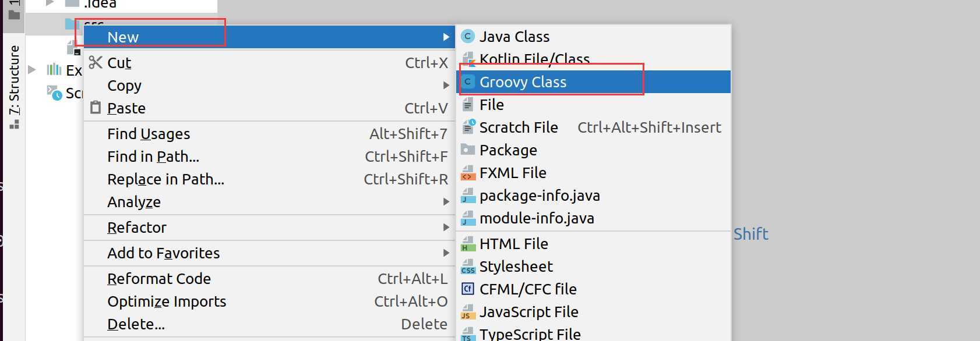
Task: Click the Scratch File icon
Action: pyautogui.click(x=468, y=127)
